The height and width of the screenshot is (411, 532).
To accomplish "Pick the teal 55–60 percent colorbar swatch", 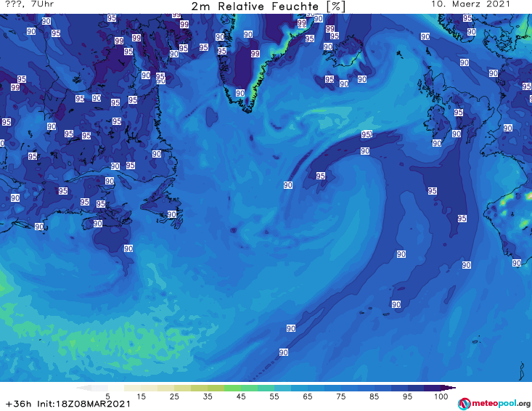I will pos(282,388).
